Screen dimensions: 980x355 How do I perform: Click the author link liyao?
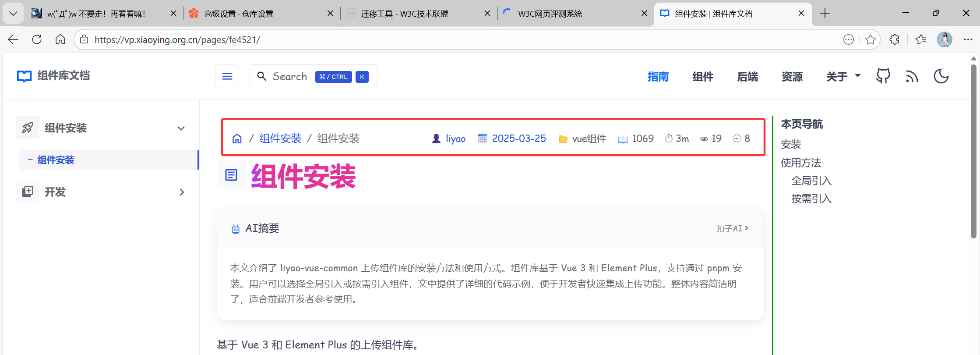coord(455,138)
